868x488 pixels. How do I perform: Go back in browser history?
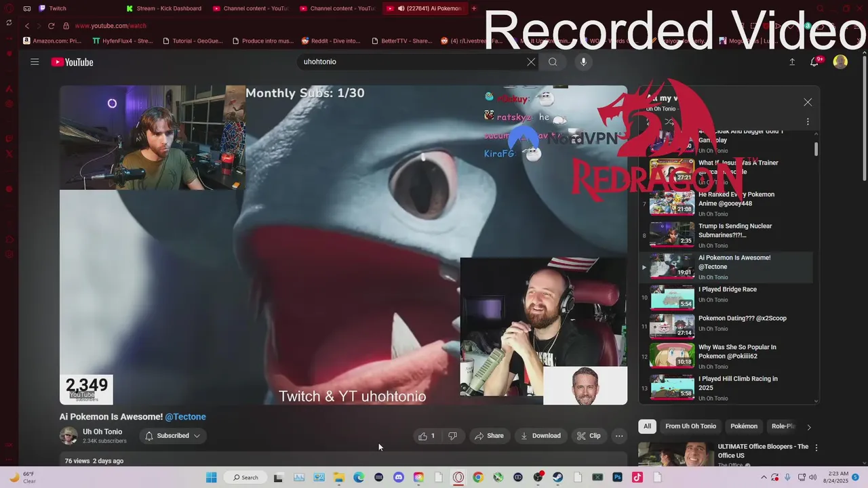tap(27, 26)
